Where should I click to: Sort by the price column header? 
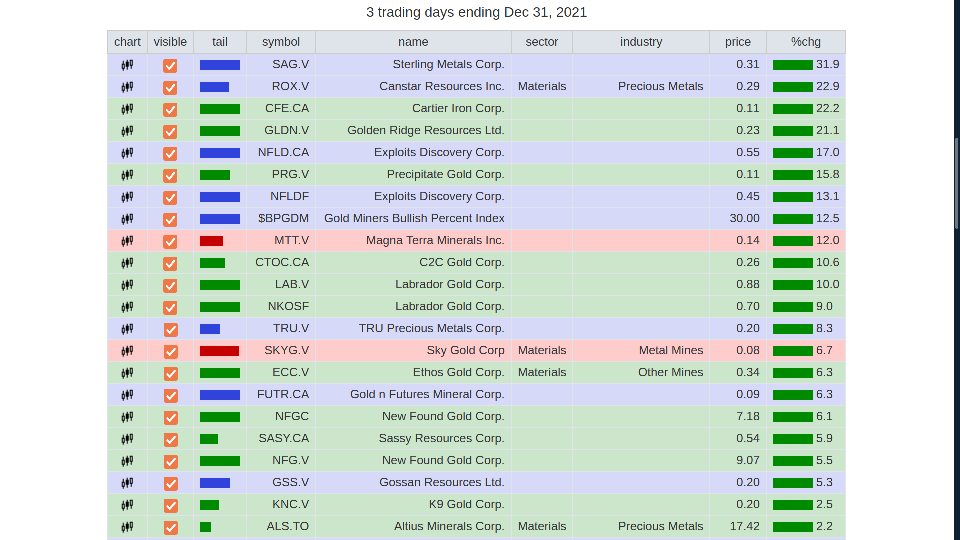pyautogui.click(x=737, y=42)
